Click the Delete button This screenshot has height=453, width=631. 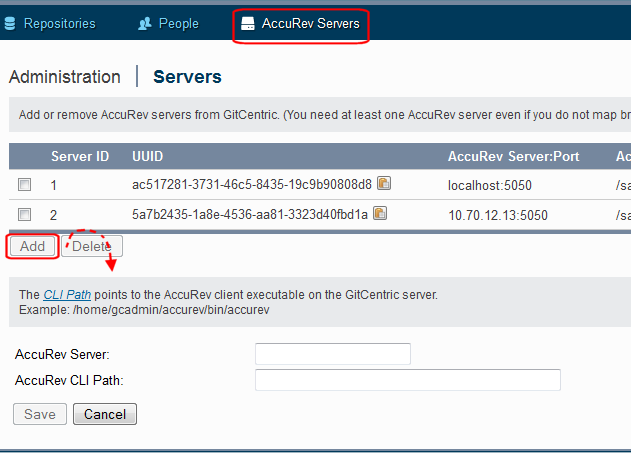(91, 246)
